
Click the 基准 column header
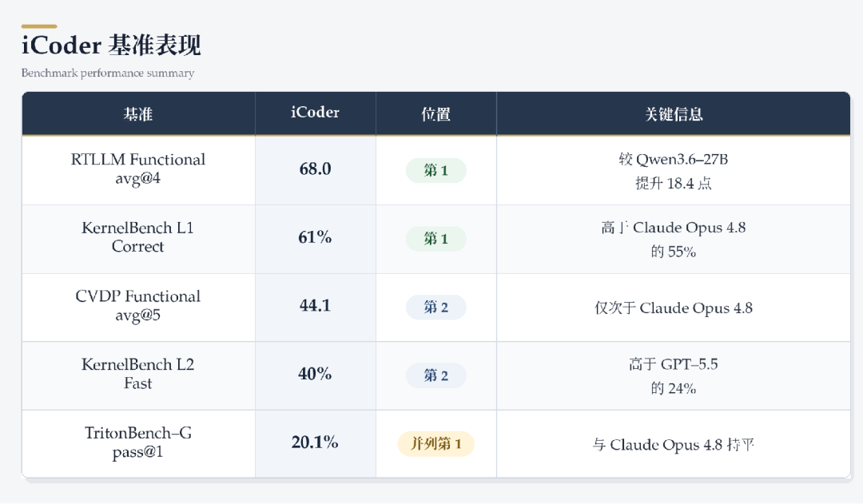[x=138, y=114]
